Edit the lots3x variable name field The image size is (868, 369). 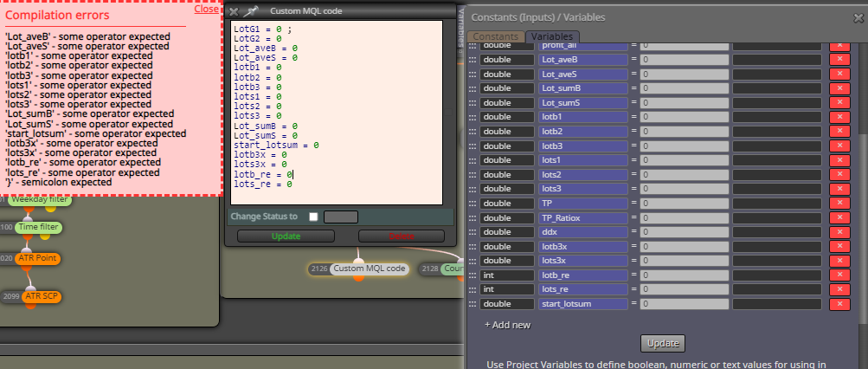tap(583, 261)
